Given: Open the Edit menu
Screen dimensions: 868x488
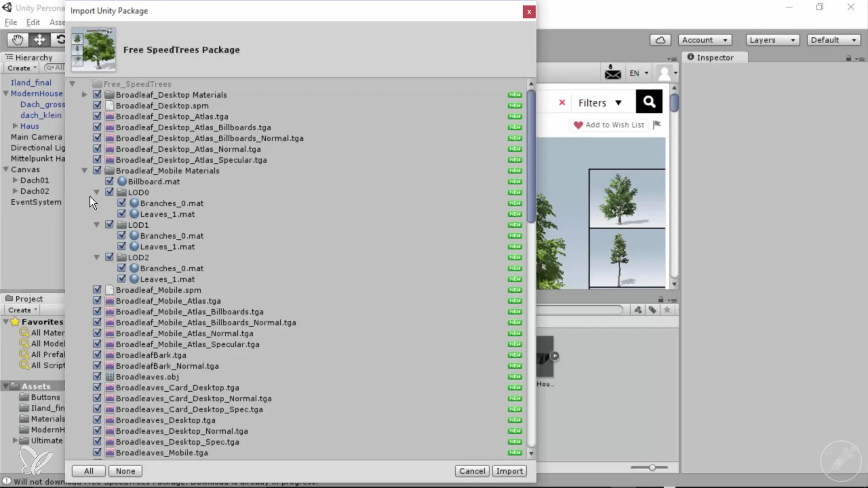Looking at the screenshot, I should (x=33, y=22).
